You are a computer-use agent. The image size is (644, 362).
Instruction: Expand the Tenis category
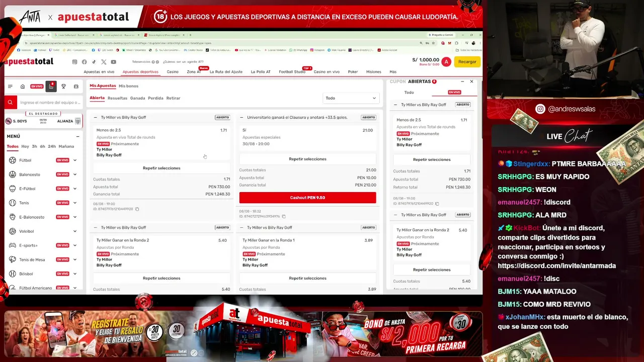click(75, 203)
